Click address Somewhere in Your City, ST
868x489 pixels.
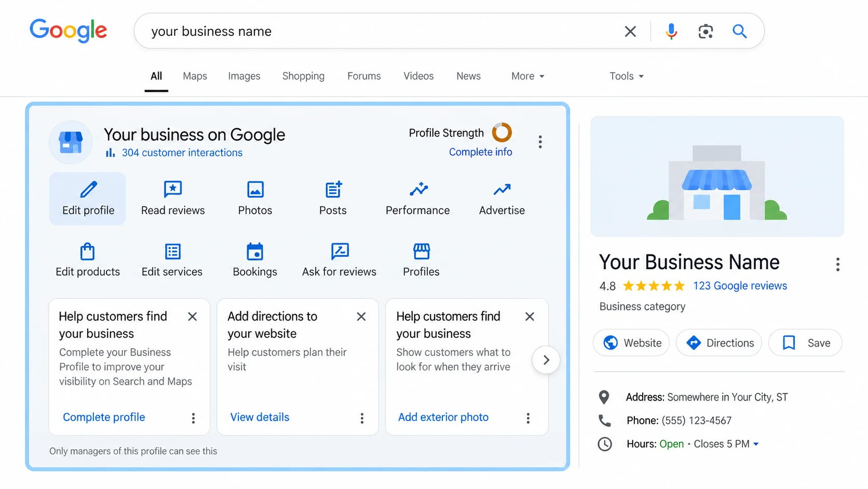(727, 398)
